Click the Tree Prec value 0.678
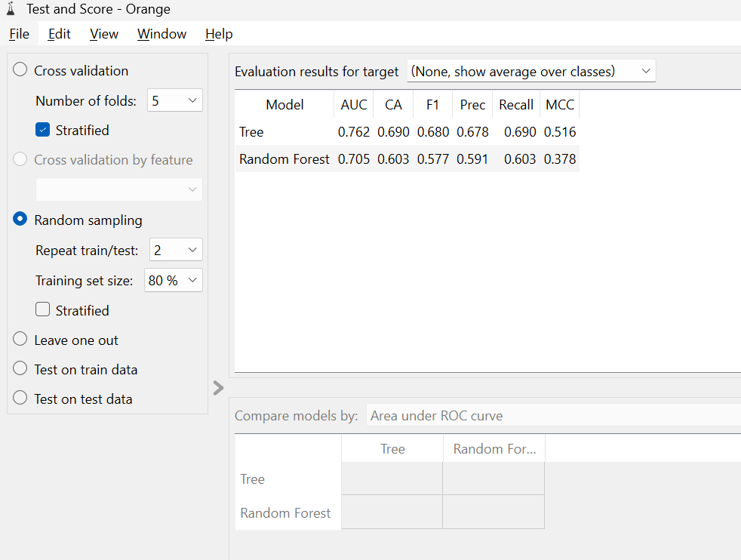 [472, 132]
